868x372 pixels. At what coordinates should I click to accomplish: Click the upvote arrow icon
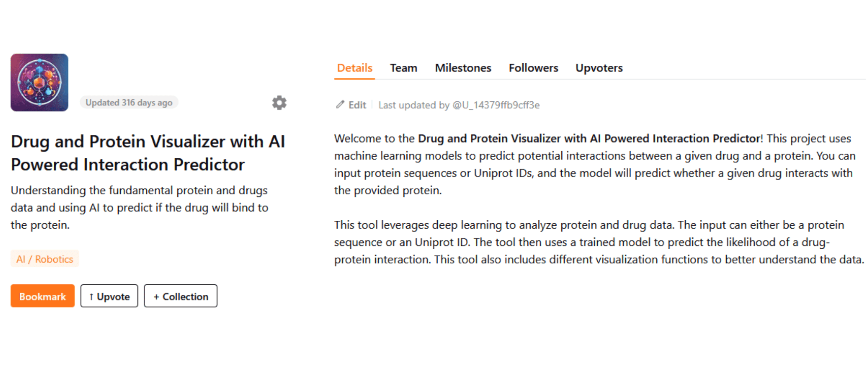[x=92, y=296]
